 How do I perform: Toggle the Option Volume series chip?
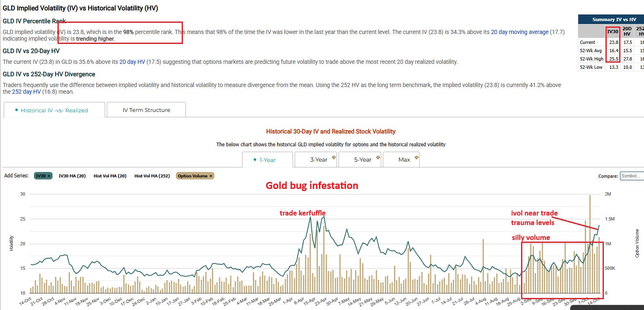pos(195,176)
